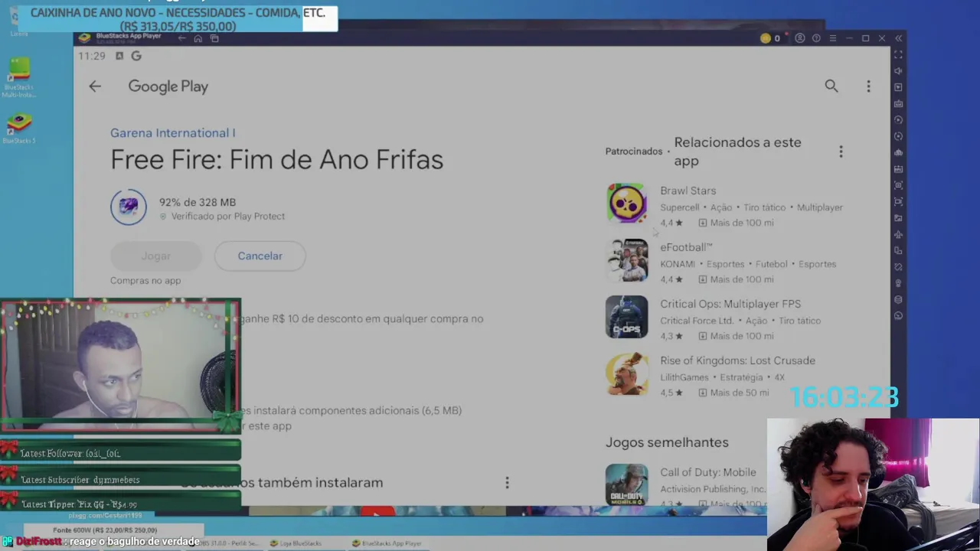980x551 pixels.
Task: Open Rise of Kingdoms: Lost Crusade listing
Action: pos(724,376)
